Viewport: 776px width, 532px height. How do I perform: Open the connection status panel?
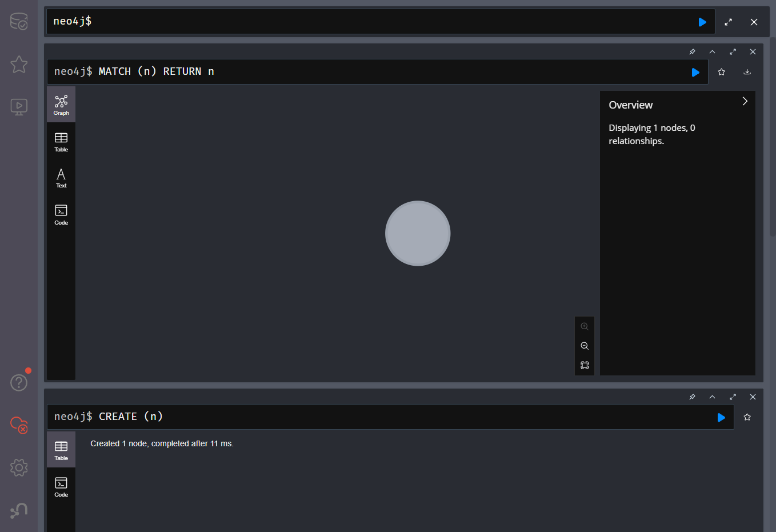coord(19,425)
